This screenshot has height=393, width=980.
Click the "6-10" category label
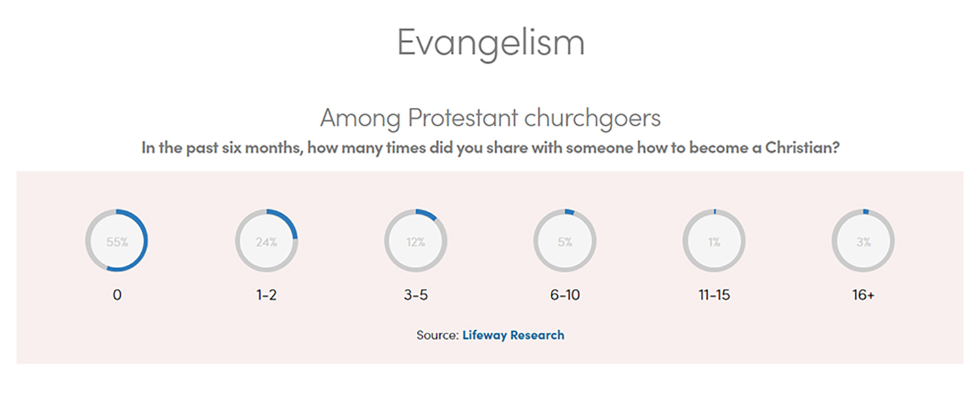click(565, 295)
